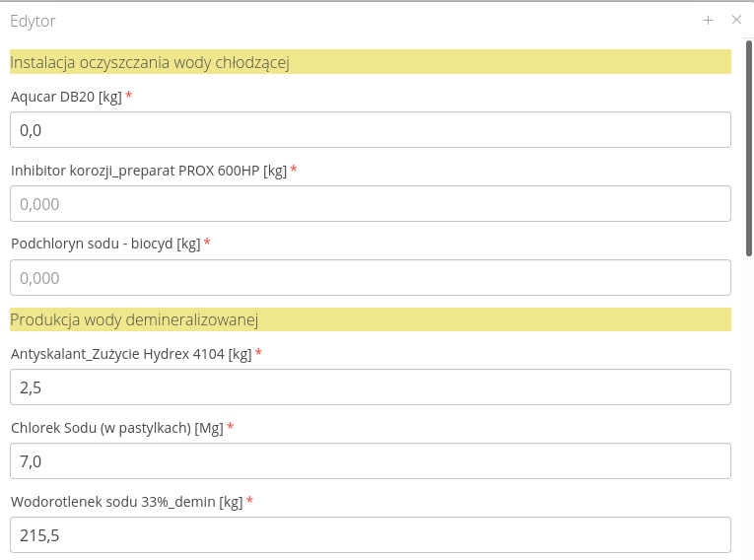Click the Aqucar DB20 [kg] label
The image size is (754, 560).
pyautogui.click(x=66, y=97)
